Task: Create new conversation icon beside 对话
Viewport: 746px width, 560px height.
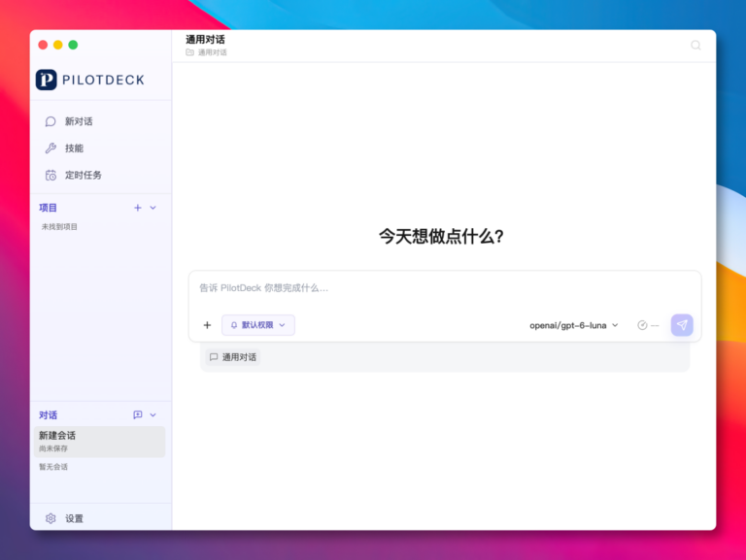Action: coord(138,415)
